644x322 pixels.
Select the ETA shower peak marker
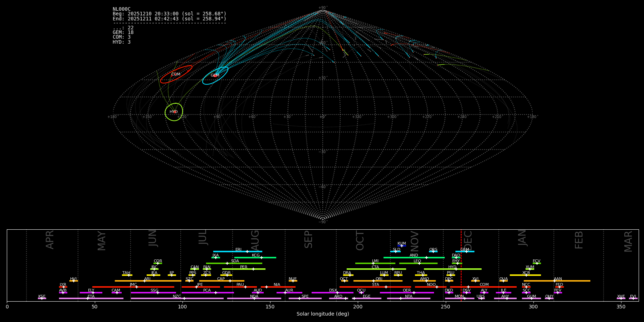tap(88, 298)
